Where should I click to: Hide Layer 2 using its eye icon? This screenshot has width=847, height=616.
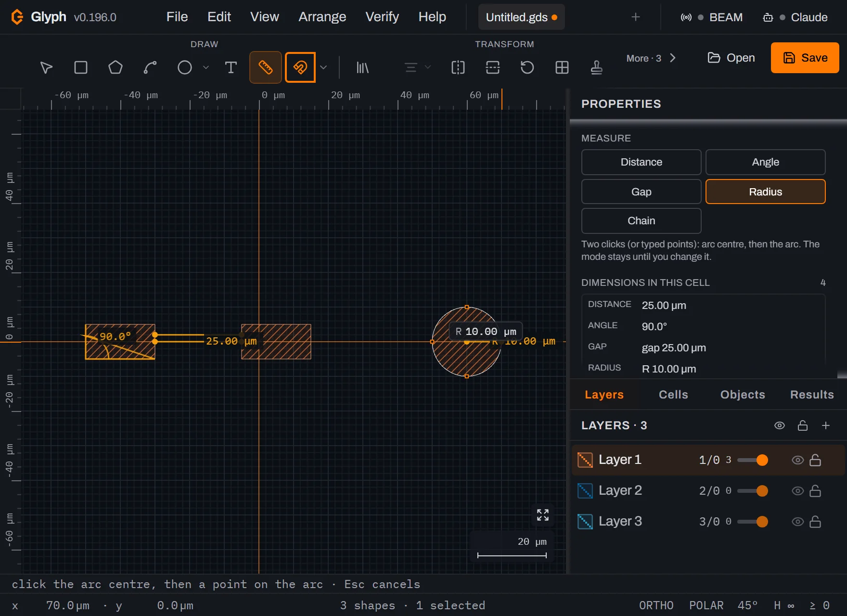point(798,491)
